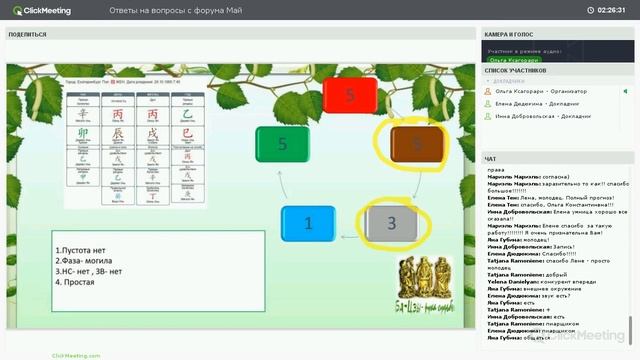
Task: Click Елена Дидюгина's green user icon
Action: pyautogui.click(x=488, y=104)
